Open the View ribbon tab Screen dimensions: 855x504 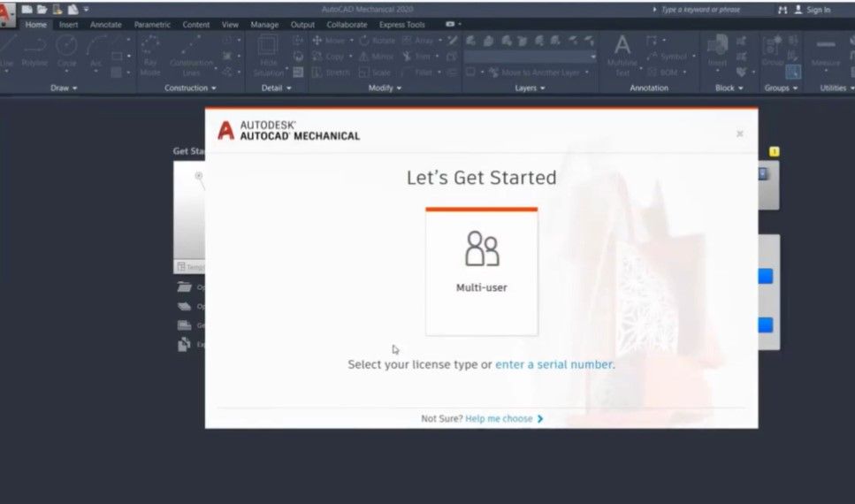point(230,25)
